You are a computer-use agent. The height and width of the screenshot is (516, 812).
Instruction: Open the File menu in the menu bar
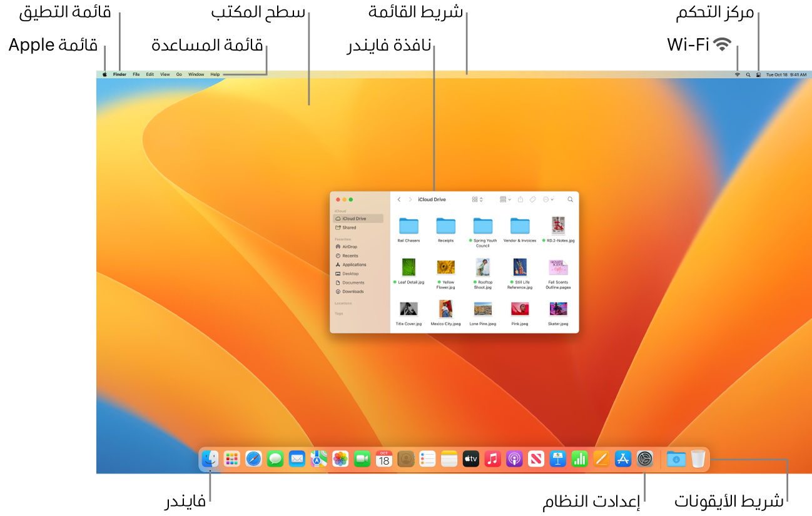pyautogui.click(x=135, y=74)
